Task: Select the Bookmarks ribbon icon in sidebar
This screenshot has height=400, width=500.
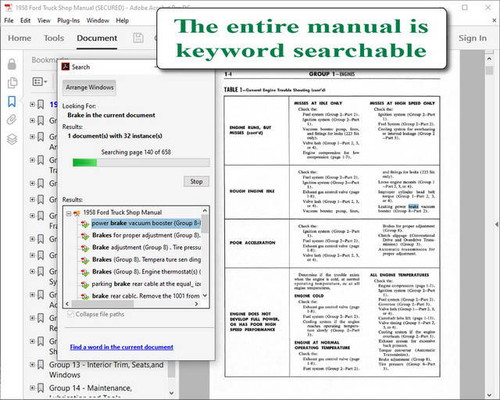Action: pyautogui.click(x=12, y=102)
